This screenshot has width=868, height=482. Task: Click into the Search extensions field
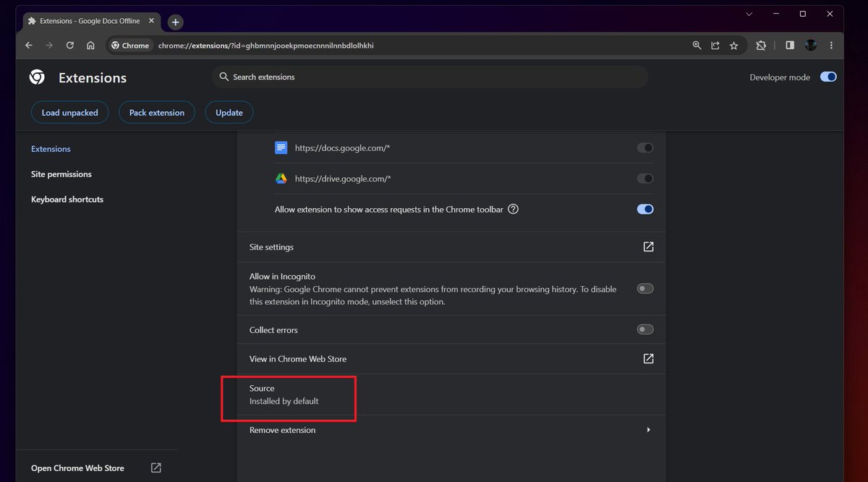pyautogui.click(x=430, y=77)
